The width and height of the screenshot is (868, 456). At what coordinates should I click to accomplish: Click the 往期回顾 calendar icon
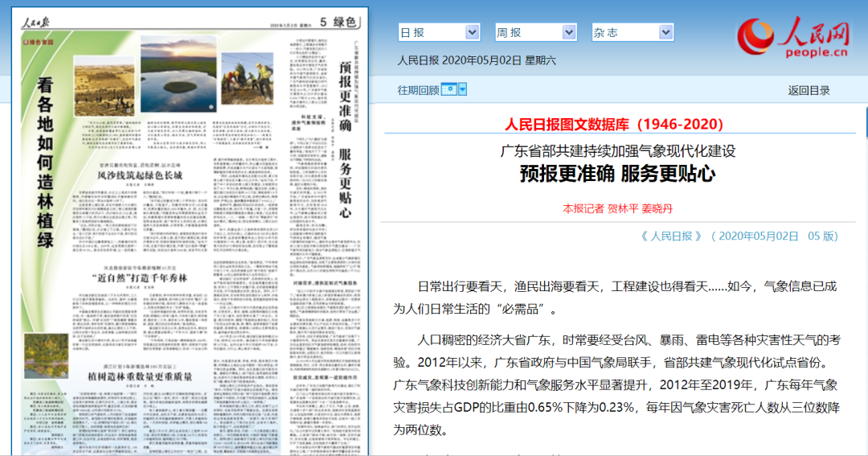coord(449,89)
